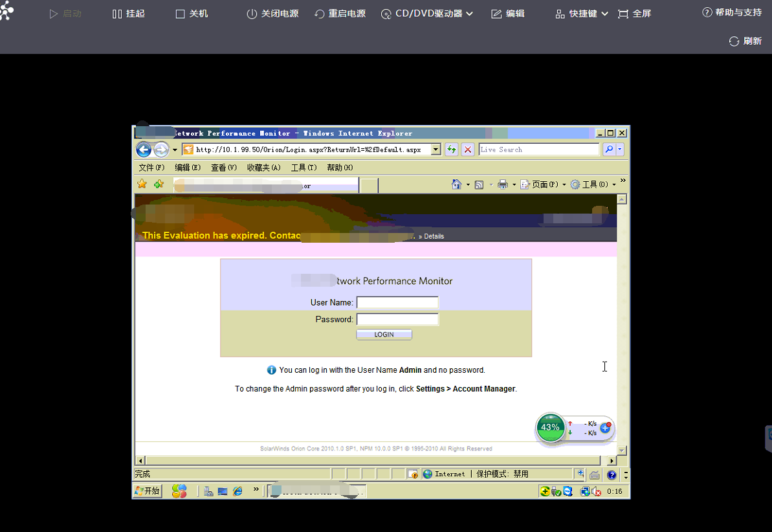Image resolution: width=772 pixels, height=532 pixels.
Task: Click the 开始 Start button
Action: point(148,491)
